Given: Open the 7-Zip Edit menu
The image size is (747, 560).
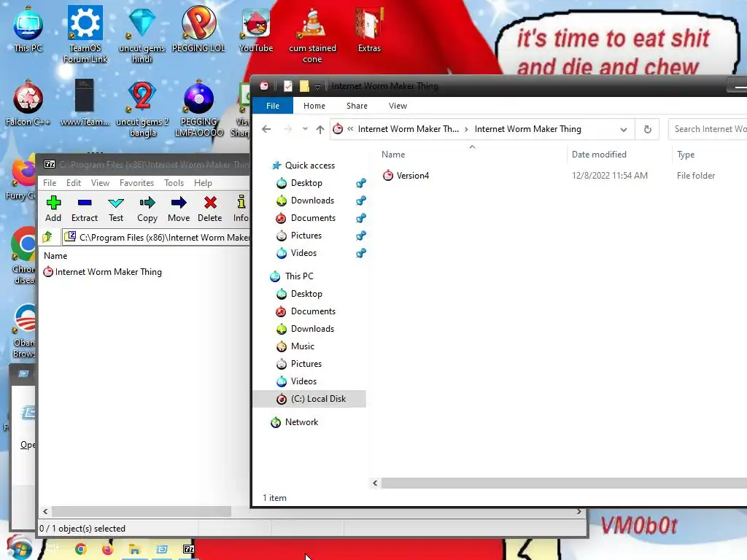Looking at the screenshot, I should (x=74, y=183).
